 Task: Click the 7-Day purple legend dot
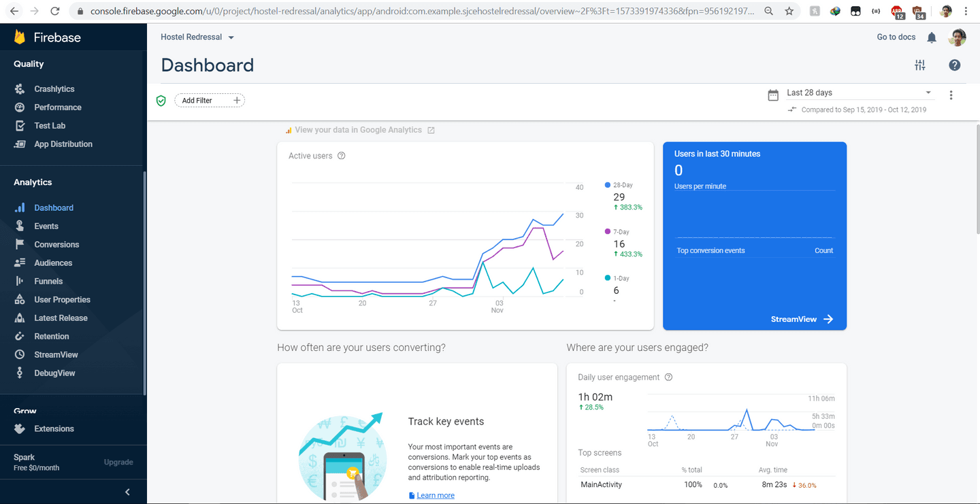[608, 232]
